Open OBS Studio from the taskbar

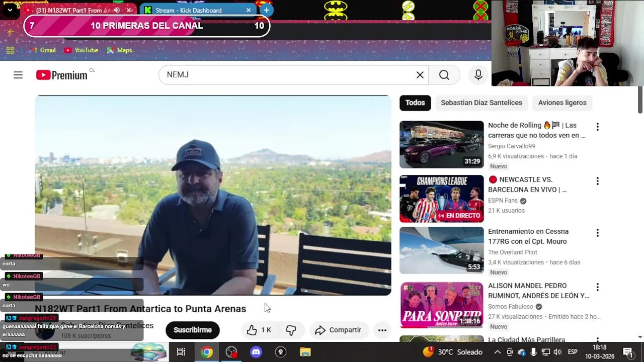(231, 352)
